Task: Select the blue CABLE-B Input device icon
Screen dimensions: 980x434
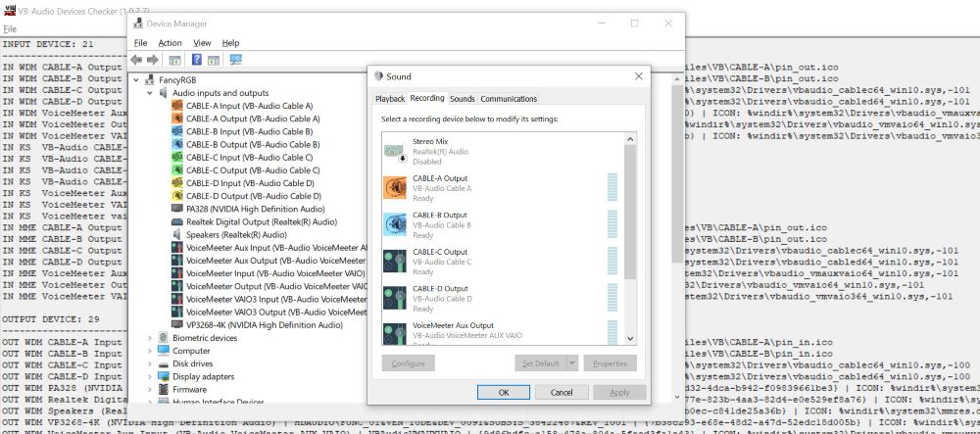Action: point(176,131)
